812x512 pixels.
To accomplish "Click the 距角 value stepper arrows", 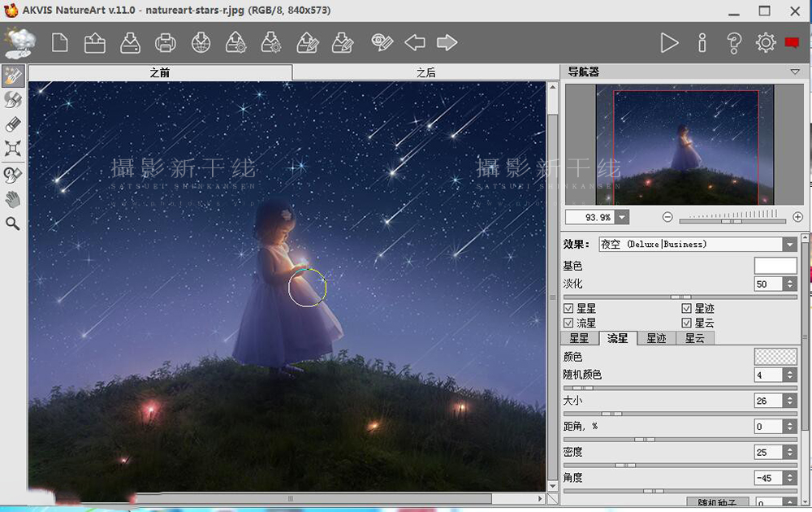I will tap(790, 427).
